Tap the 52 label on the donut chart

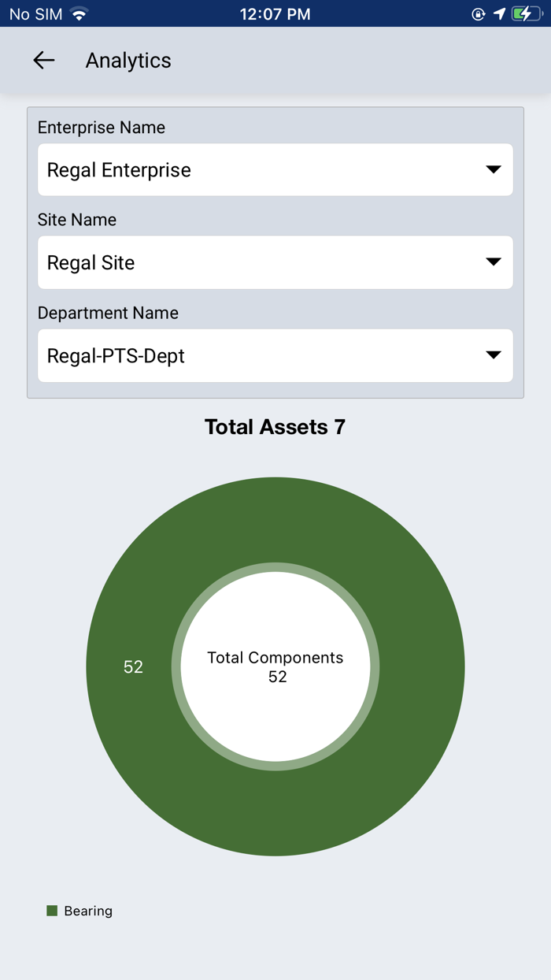(132, 666)
